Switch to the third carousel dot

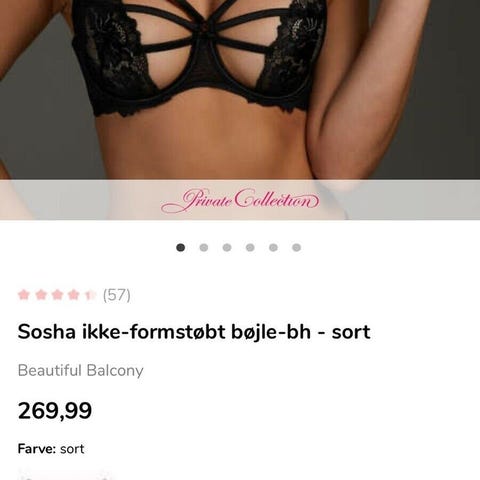[227, 248]
